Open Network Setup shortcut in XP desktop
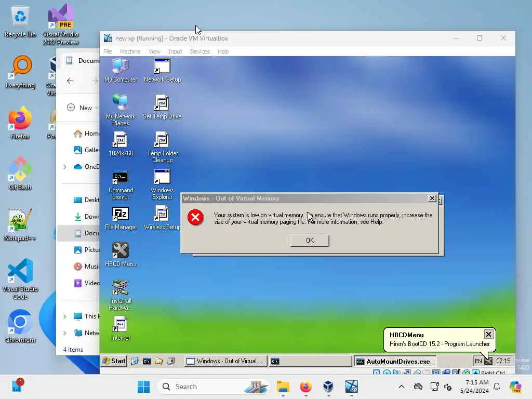The height and width of the screenshot is (399, 532). 162,70
